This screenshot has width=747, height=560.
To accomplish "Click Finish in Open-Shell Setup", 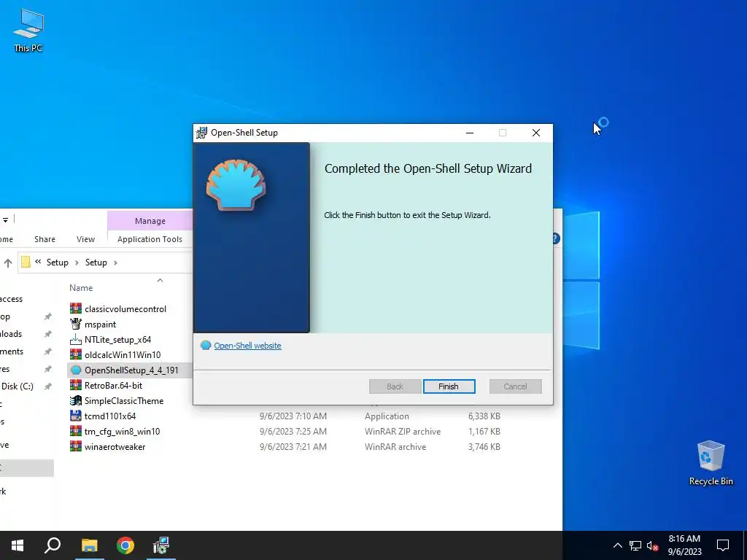I will pos(449,386).
